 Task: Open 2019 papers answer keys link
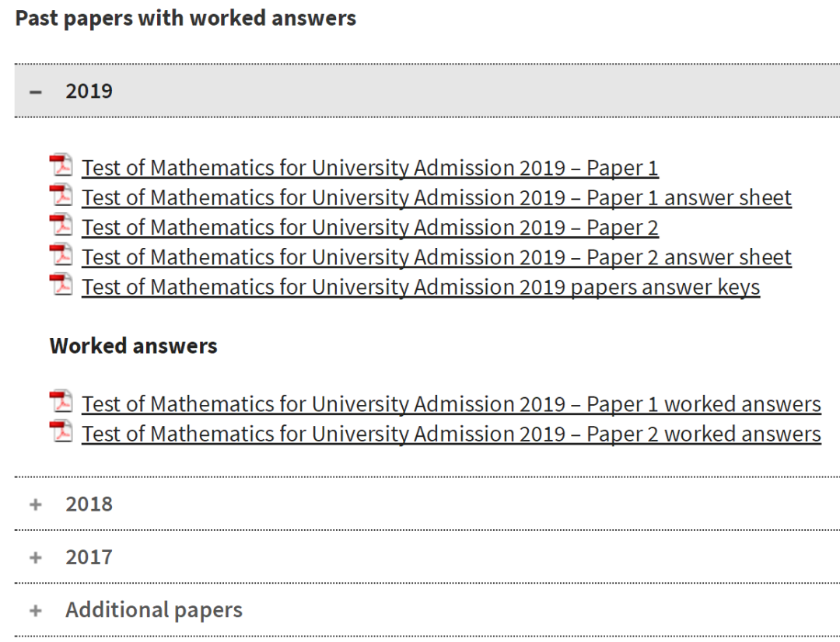tap(421, 286)
